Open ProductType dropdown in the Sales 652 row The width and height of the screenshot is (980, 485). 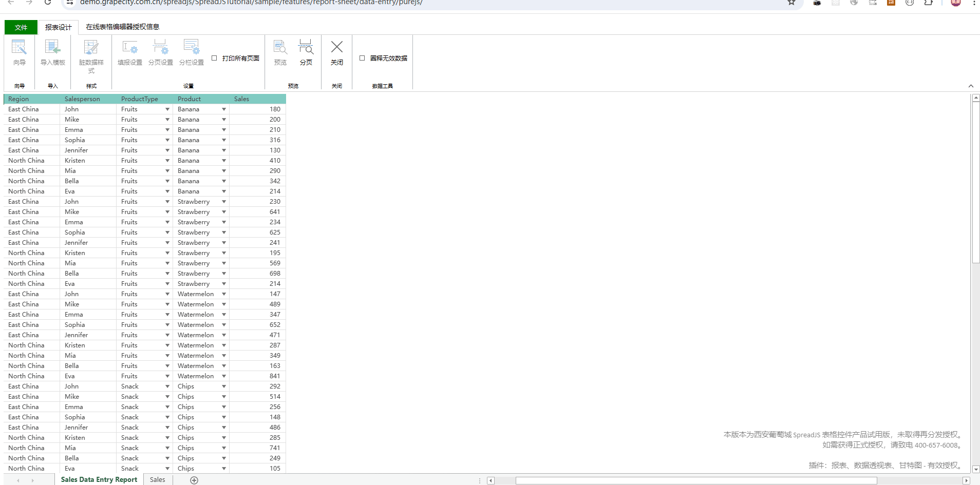(x=167, y=325)
